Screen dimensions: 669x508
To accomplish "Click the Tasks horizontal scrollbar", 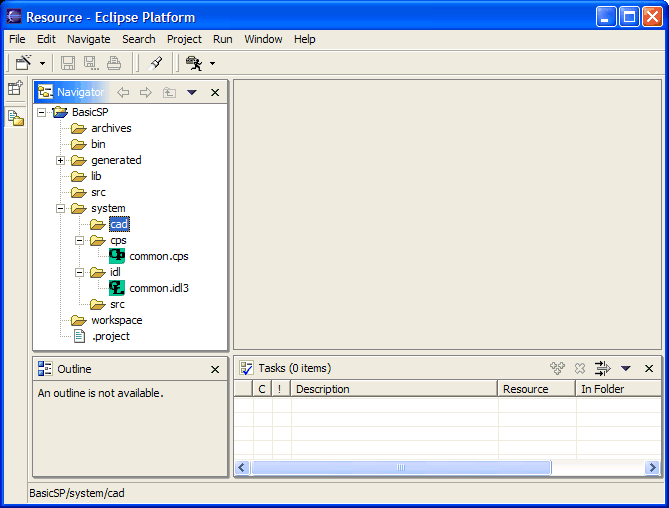I will point(400,467).
